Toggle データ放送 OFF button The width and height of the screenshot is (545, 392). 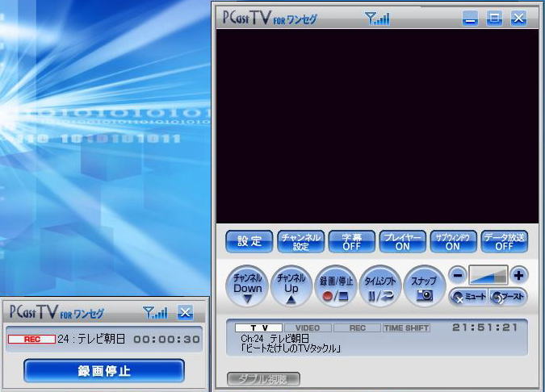tap(505, 241)
